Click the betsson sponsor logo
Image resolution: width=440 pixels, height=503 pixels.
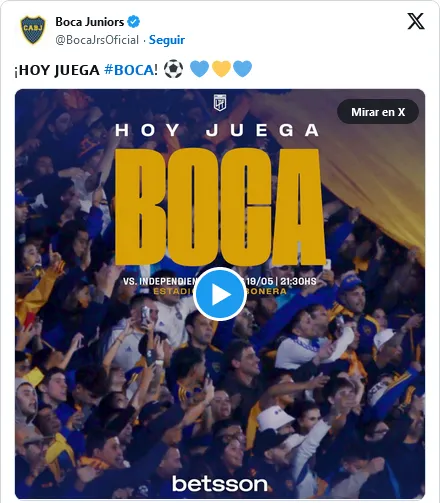tap(220, 484)
